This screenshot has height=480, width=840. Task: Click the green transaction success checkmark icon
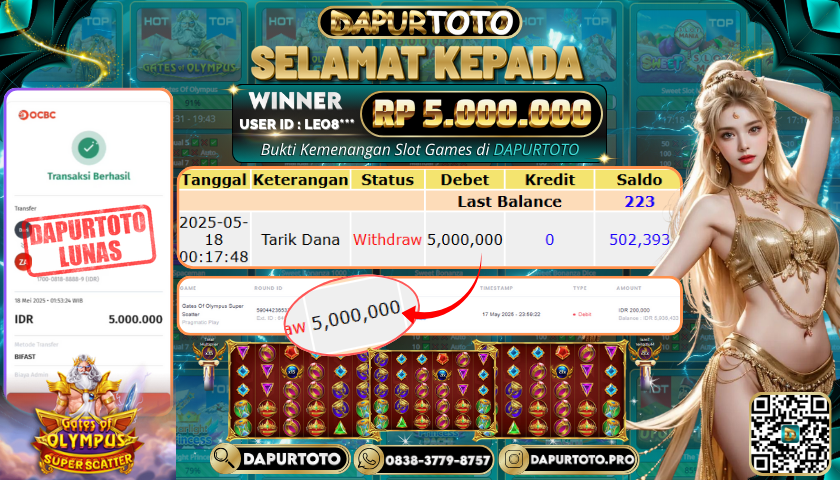click(x=88, y=147)
